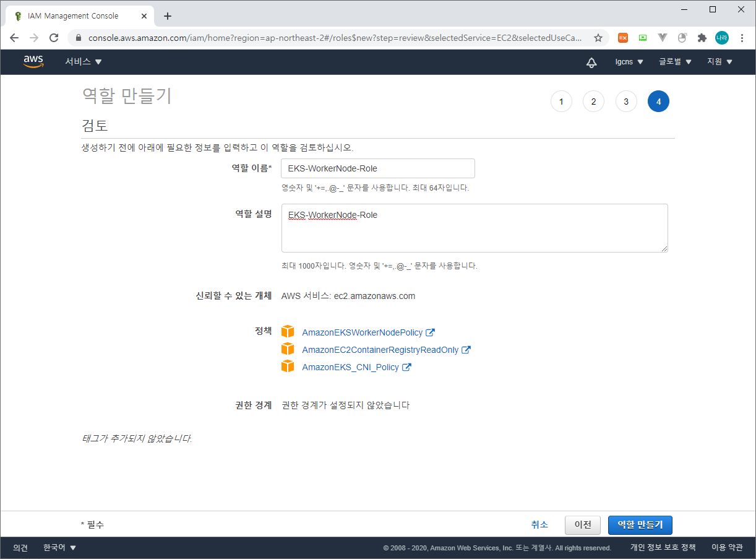The width and height of the screenshot is (756, 559).
Task: Click the AmazonEKSWorkerNodePolicy box icon
Action: (288, 332)
